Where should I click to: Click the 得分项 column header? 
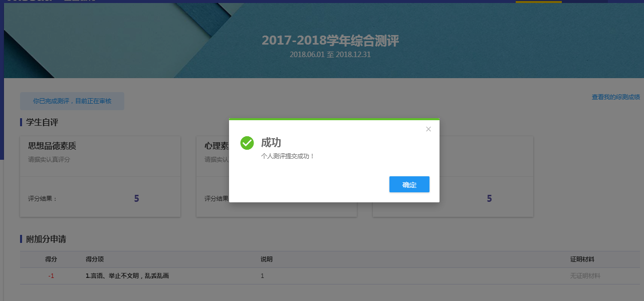point(95,259)
